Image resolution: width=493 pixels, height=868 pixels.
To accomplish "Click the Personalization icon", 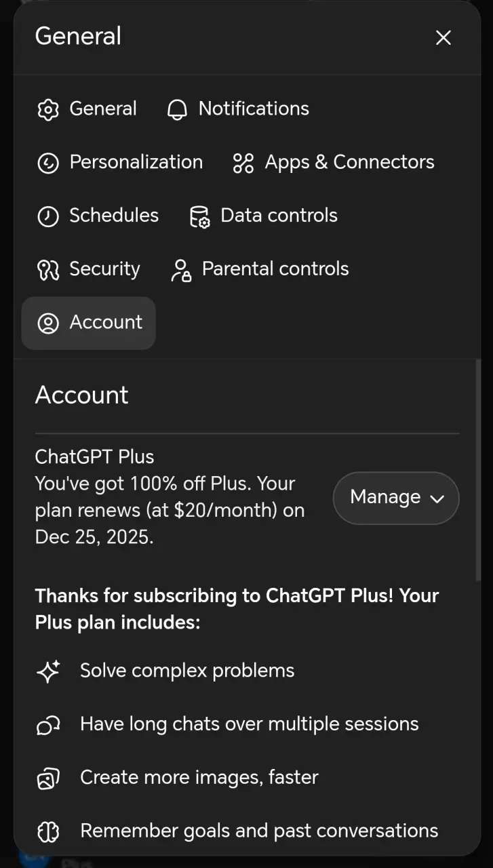I will point(48,163).
